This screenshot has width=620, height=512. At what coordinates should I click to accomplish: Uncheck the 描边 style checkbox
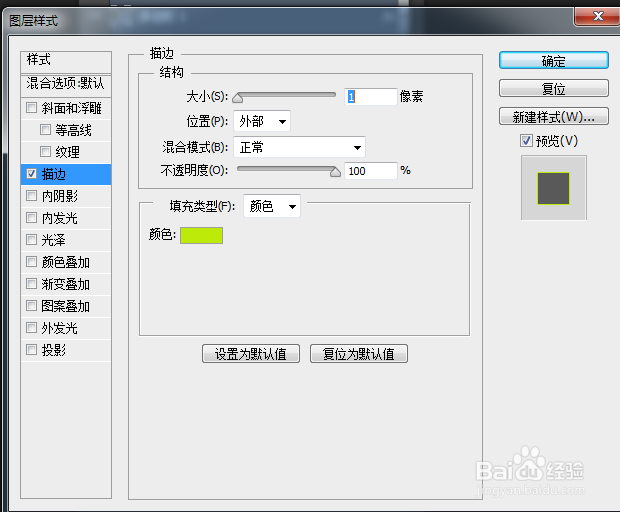(31, 174)
